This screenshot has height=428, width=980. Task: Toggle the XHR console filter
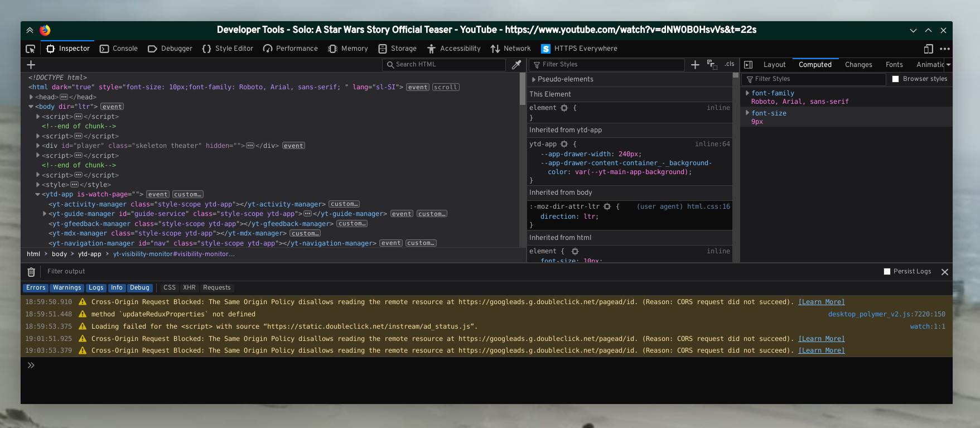pos(189,288)
